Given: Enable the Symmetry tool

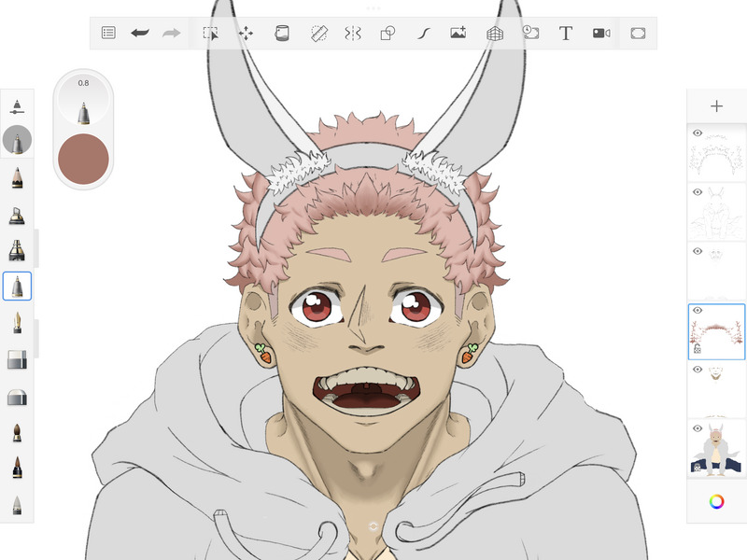Looking at the screenshot, I should [353, 34].
